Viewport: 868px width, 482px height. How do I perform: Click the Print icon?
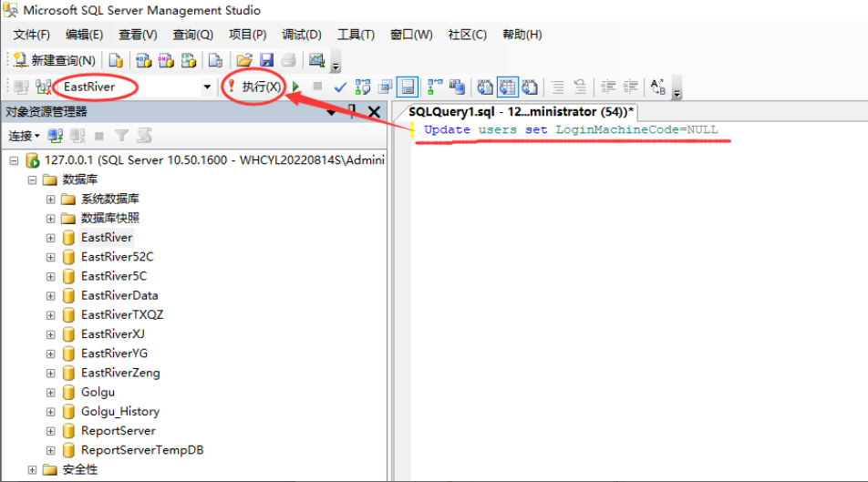288,60
